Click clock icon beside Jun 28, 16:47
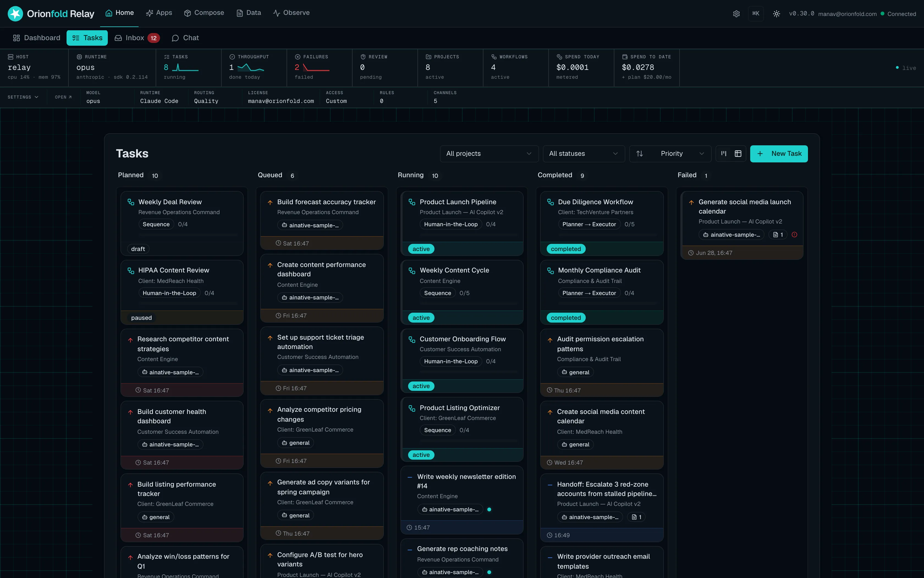 click(691, 253)
